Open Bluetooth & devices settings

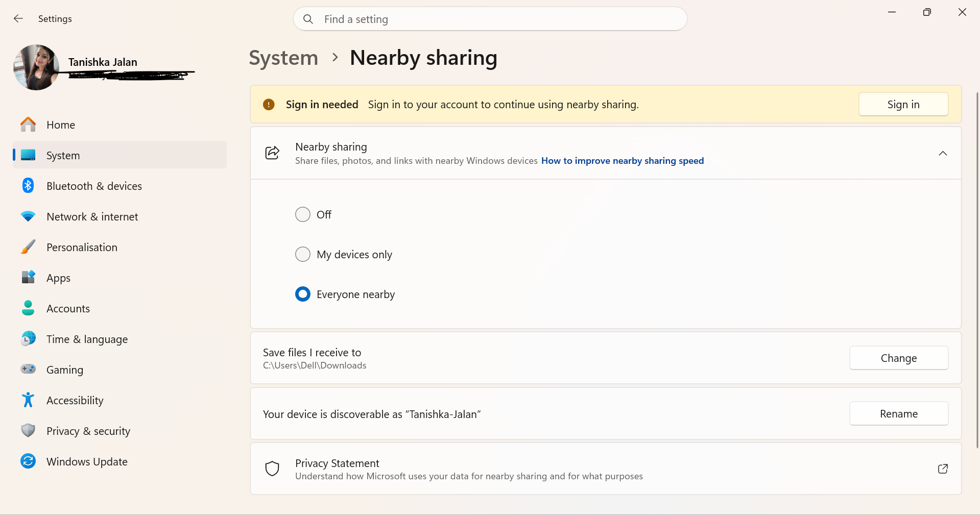[119, 186]
